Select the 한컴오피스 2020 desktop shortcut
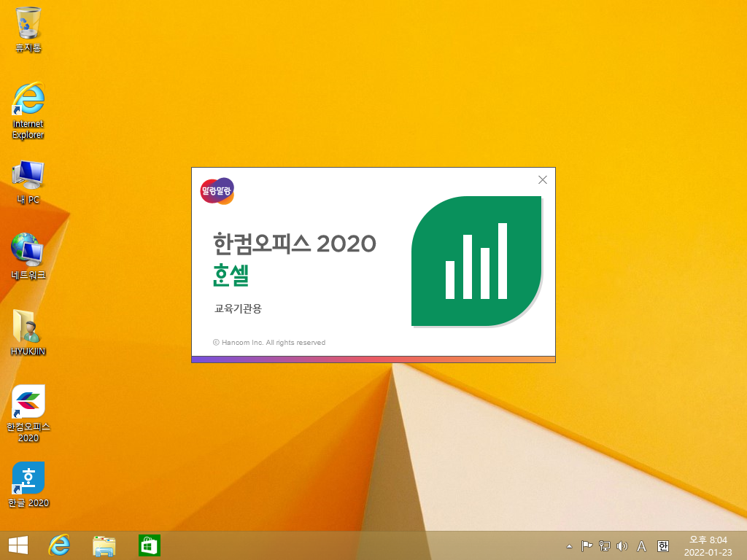Image resolution: width=747 pixels, height=560 pixels. [28, 413]
